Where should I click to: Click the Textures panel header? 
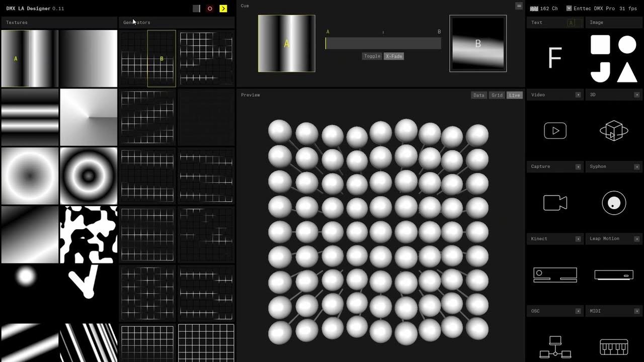tap(59, 23)
